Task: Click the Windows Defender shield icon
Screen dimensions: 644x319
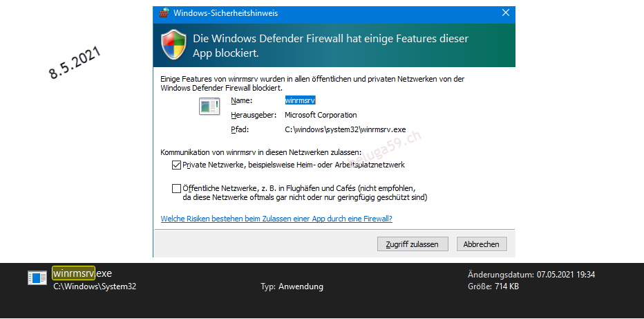Action: click(x=173, y=45)
